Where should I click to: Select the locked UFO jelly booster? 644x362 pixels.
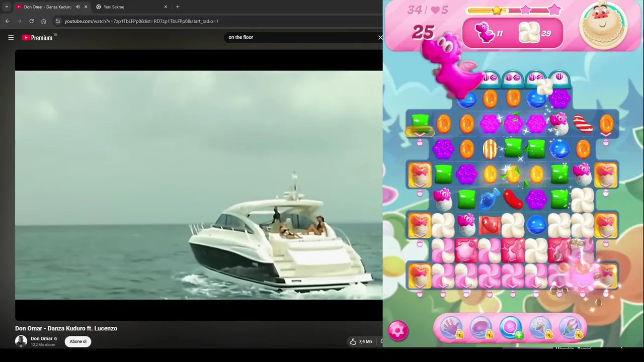tap(480, 328)
